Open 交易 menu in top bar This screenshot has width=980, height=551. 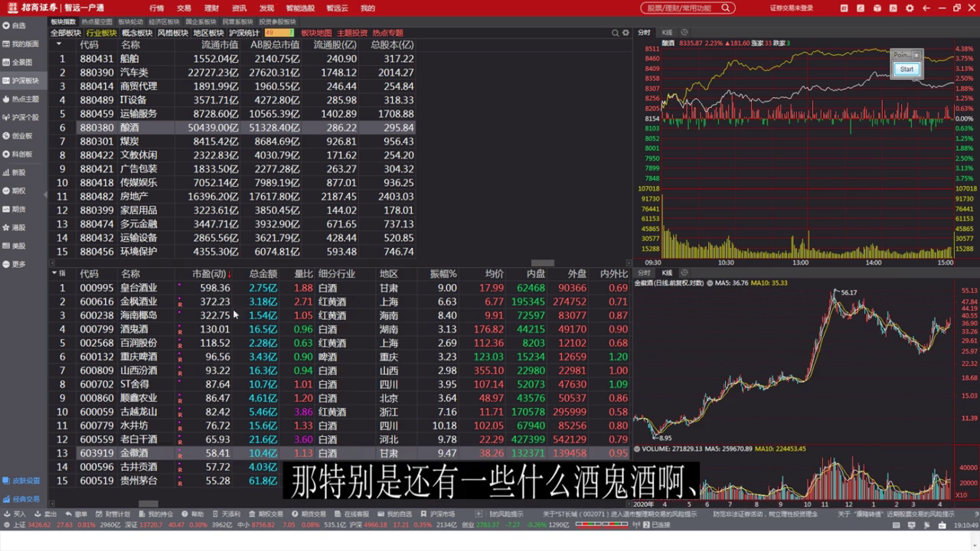click(x=184, y=8)
